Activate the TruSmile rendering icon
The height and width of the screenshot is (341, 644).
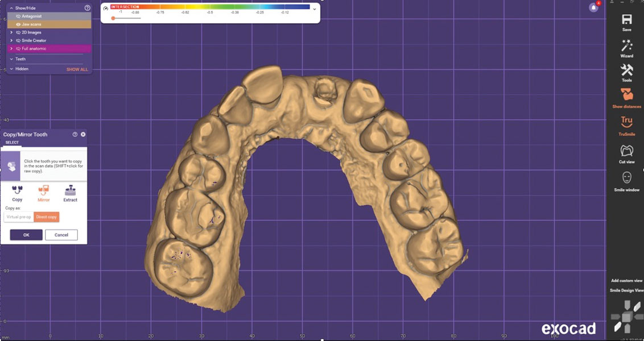click(x=626, y=122)
